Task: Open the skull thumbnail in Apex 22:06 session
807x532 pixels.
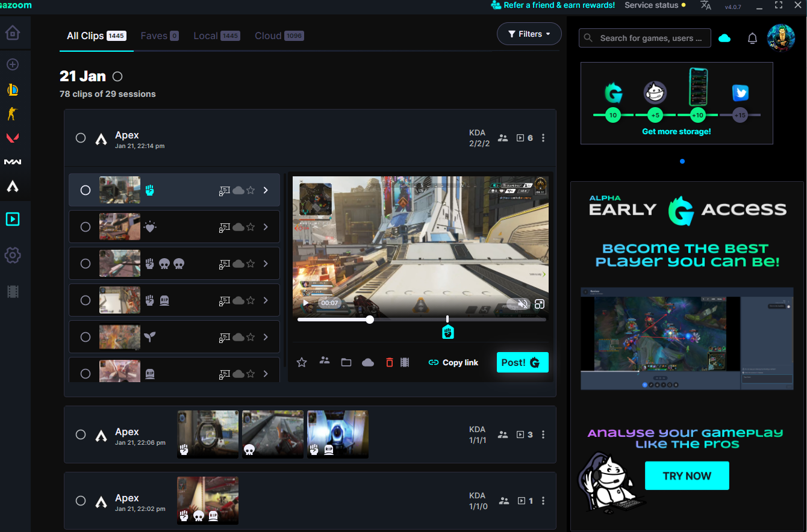Action: point(273,435)
